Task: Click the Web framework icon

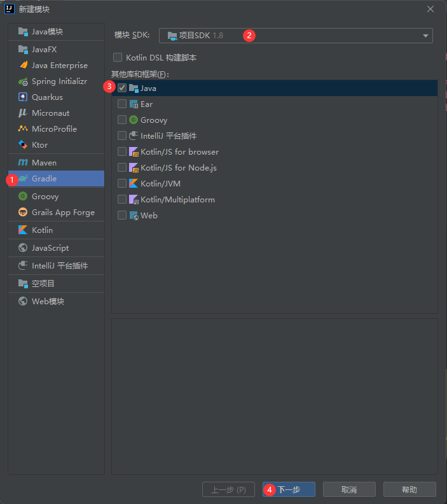Action: (134, 215)
